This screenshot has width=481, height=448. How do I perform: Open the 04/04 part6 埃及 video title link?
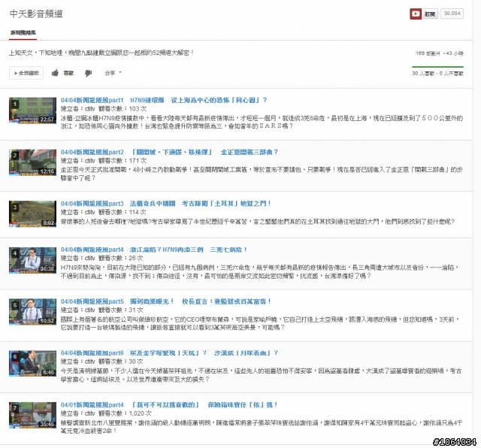(169, 353)
